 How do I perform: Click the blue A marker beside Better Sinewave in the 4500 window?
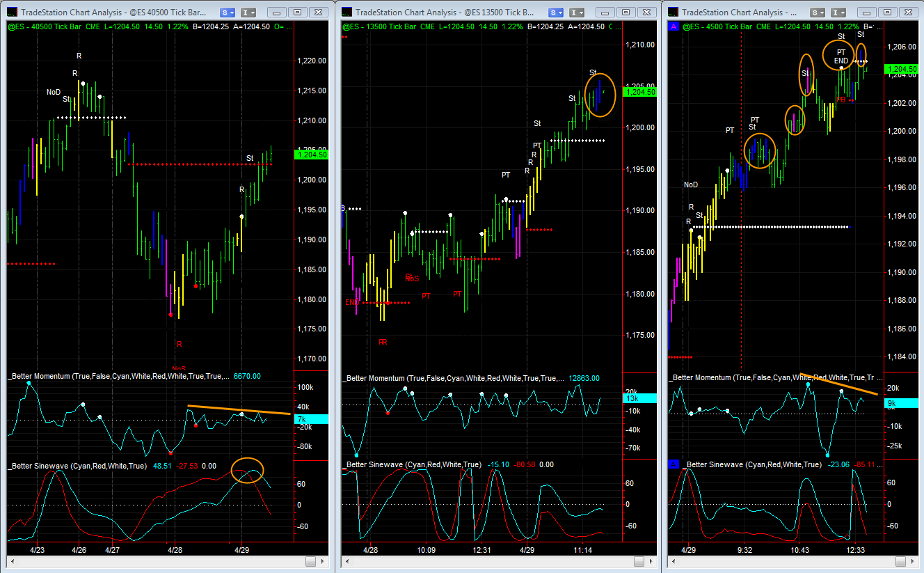[673, 464]
